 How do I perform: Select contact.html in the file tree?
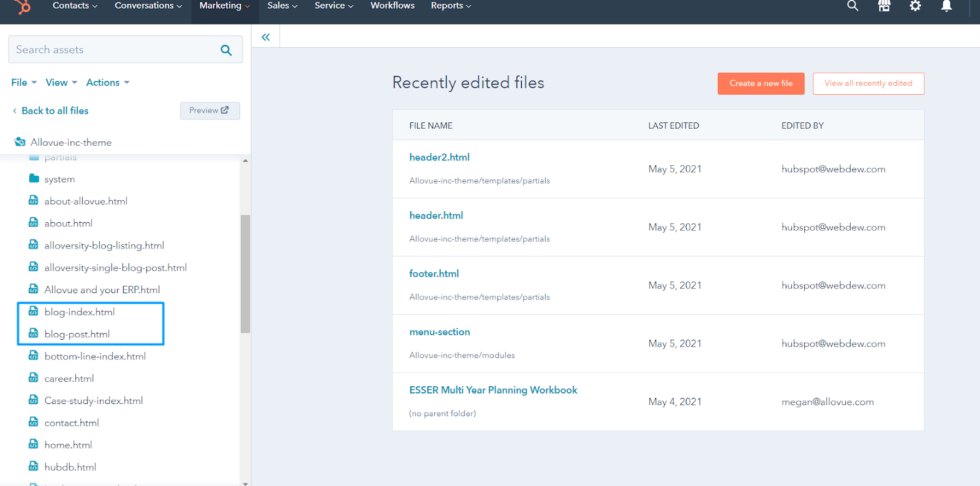point(72,423)
